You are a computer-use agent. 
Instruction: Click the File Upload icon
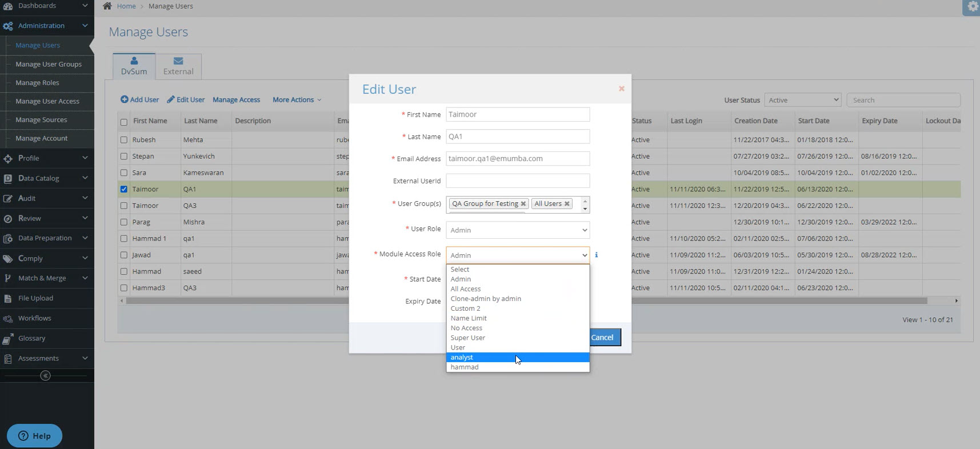[8, 298]
